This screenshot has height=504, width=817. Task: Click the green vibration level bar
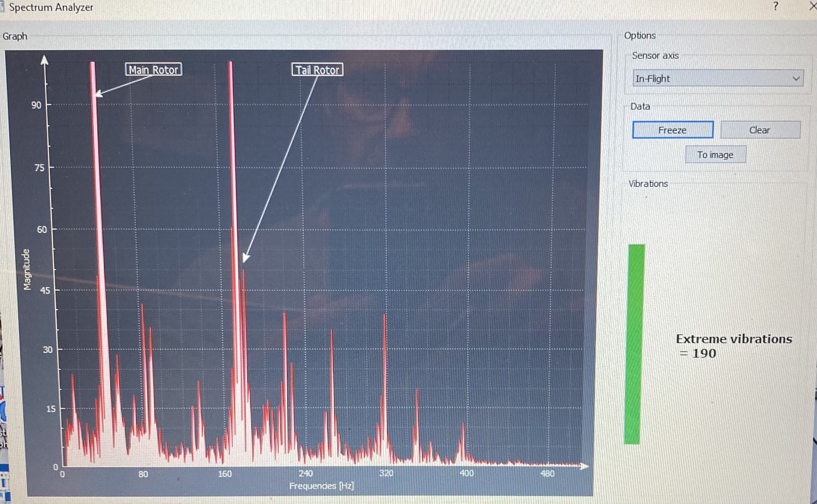point(634,343)
